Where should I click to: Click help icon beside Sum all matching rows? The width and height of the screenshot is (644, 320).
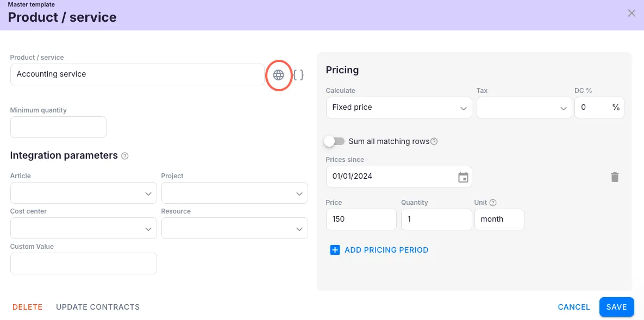(x=434, y=142)
